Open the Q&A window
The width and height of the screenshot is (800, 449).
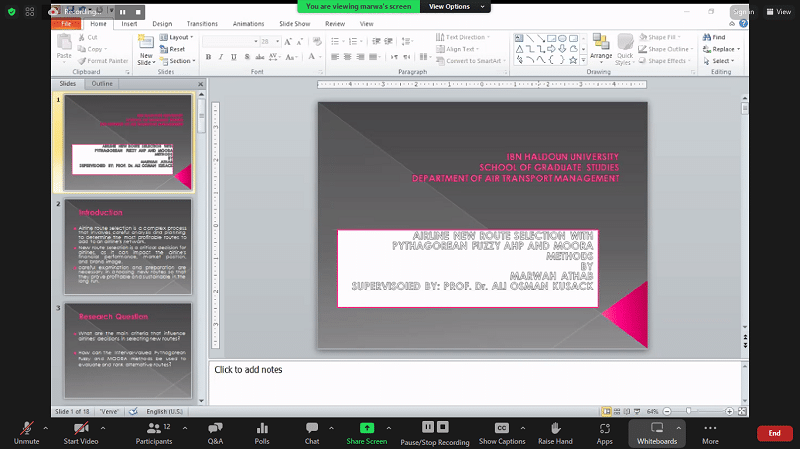tap(215, 430)
